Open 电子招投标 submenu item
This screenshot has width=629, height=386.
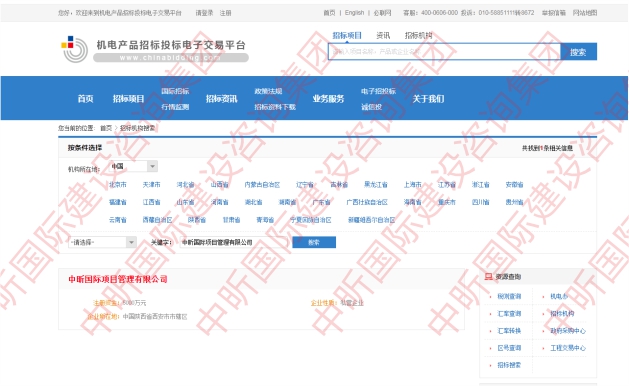pyautogui.click(x=378, y=91)
